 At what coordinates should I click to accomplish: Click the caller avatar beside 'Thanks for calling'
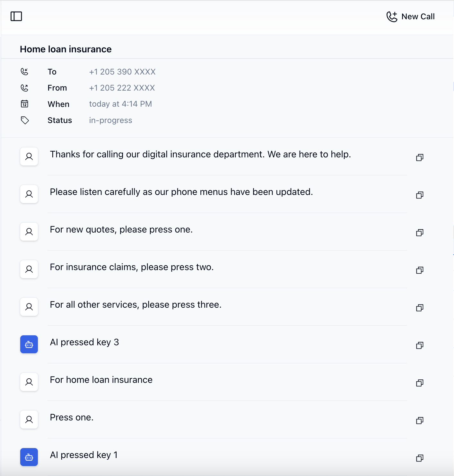(29, 156)
